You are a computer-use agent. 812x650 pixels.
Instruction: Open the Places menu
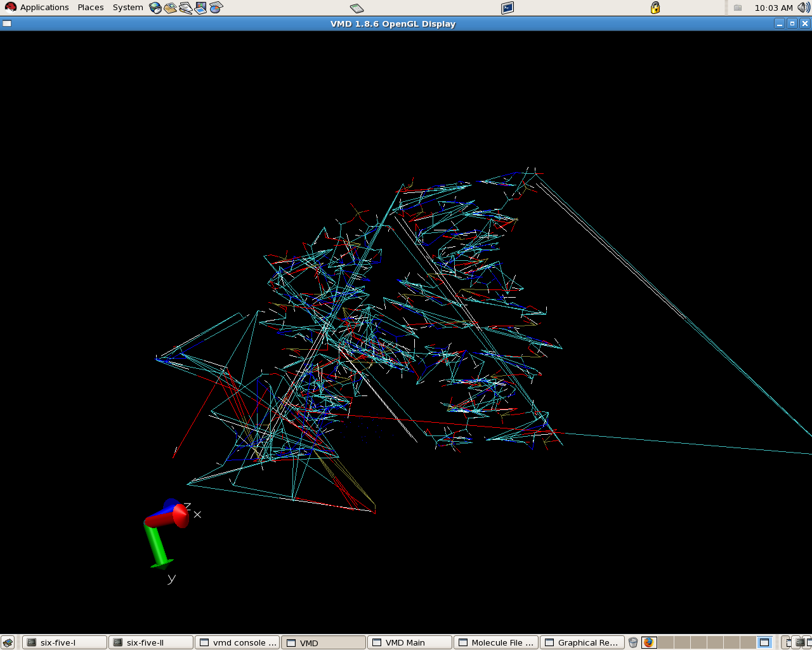[91, 8]
